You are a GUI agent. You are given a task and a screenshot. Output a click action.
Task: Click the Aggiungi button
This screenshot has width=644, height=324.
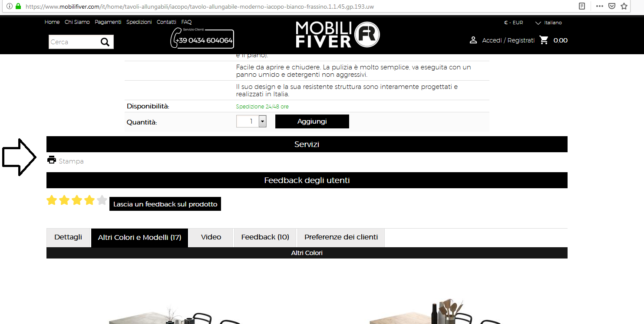point(312,121)
